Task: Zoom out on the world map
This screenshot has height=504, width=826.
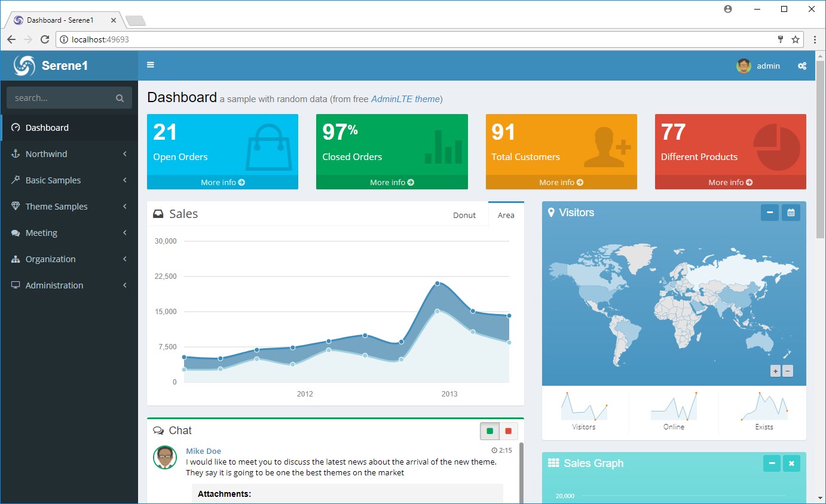Action: (788, 371)
